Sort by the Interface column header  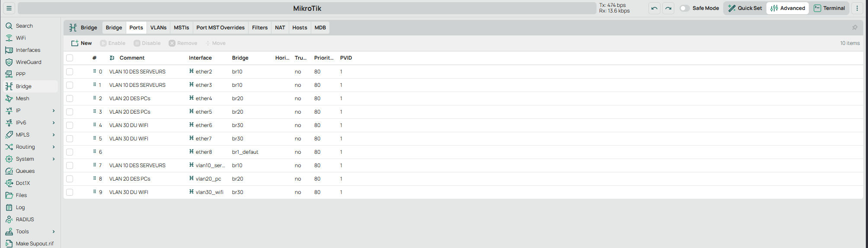(x=200, y=58)
